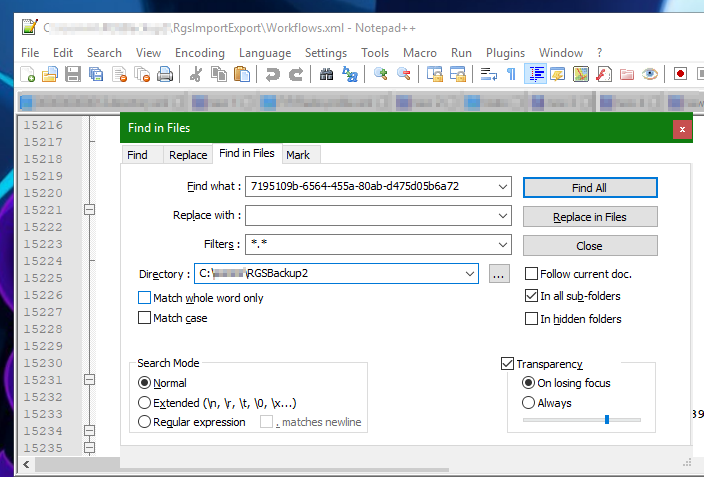Click the New document toolbar icon
This screenshot has height=477, width=704.
click(27, 74)
